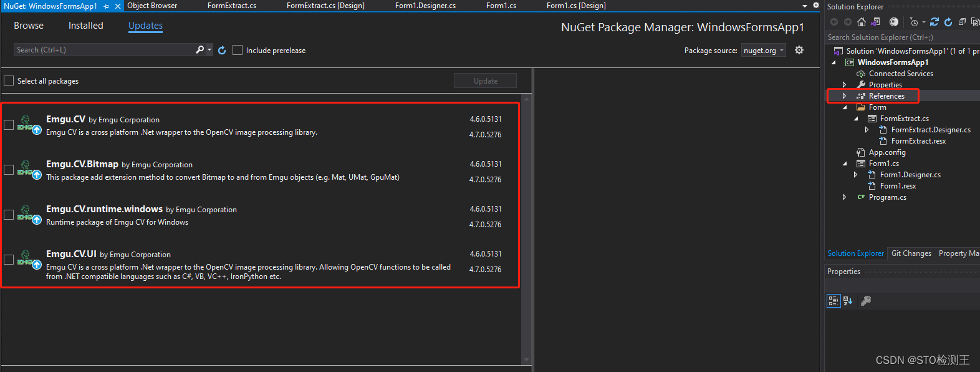Open the Form1.Designer.cs document tab
The height and width of the screenshot is (372, 980).
425,6
